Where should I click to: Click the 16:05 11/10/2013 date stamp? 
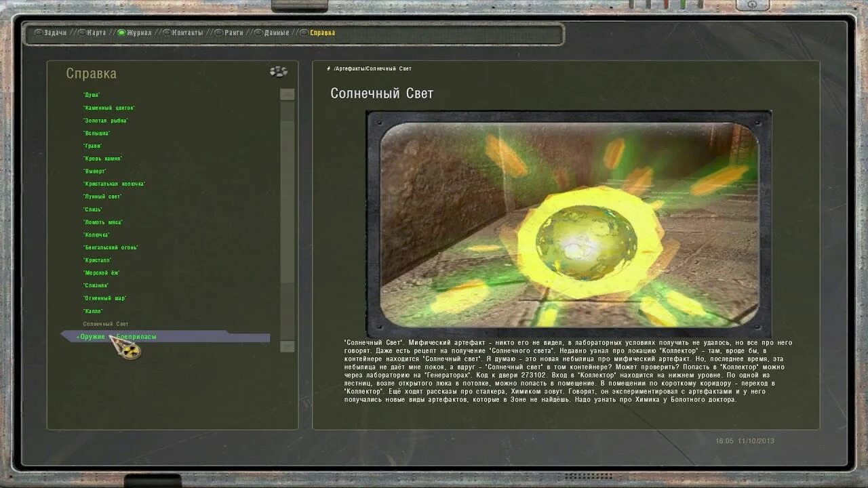pyautogui.click(x=745, y=441)
